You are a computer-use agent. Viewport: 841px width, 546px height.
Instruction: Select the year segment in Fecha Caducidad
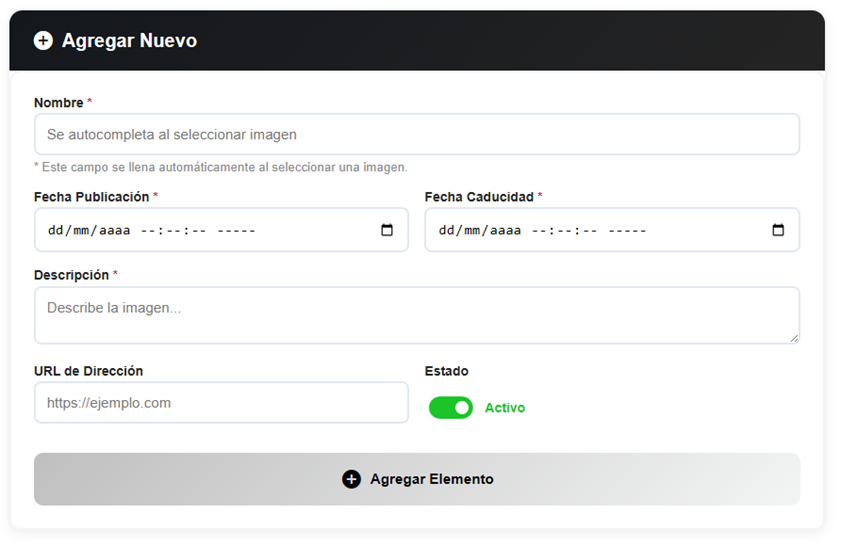506,230
